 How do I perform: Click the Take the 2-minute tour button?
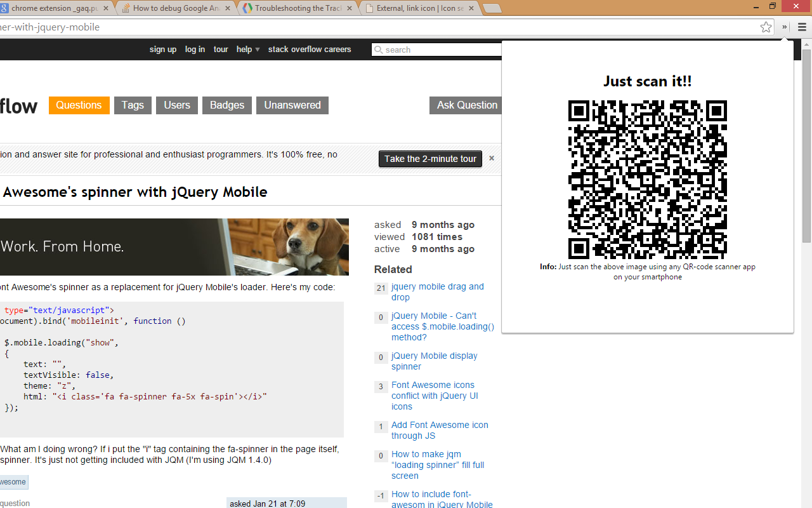coord(430,159)
